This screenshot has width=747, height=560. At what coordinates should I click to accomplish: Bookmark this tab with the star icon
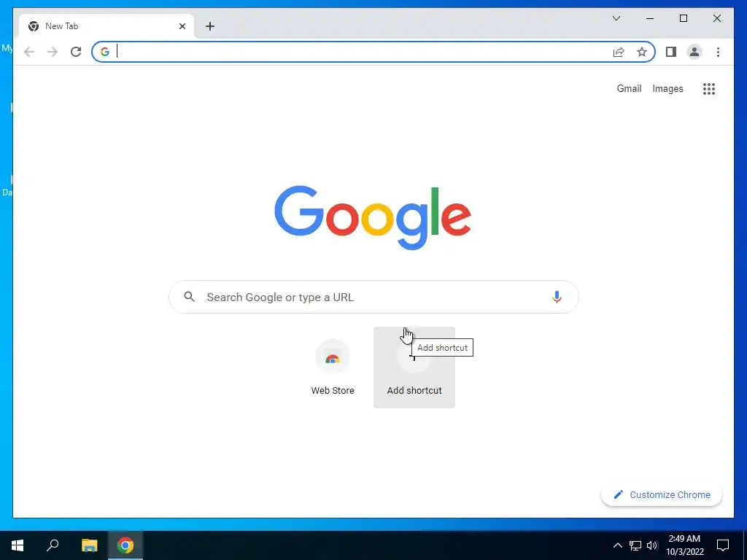click(x=642, y=52)
